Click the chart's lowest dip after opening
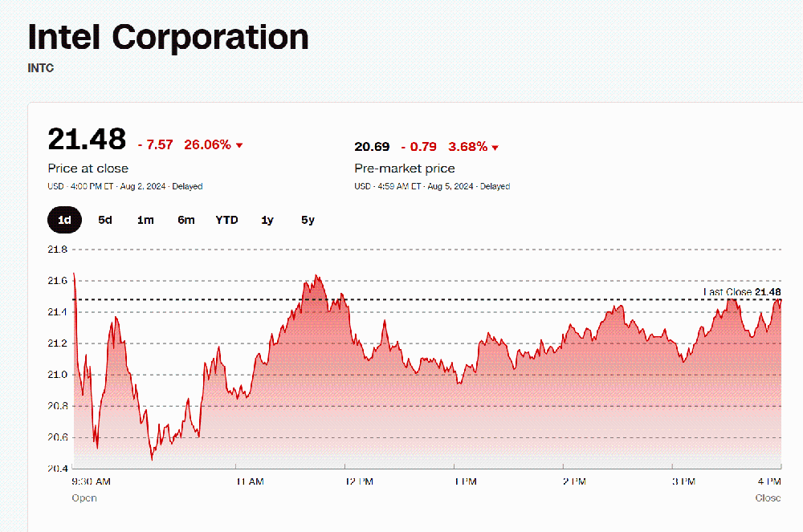The image size is (803, 532). (152, 459)
